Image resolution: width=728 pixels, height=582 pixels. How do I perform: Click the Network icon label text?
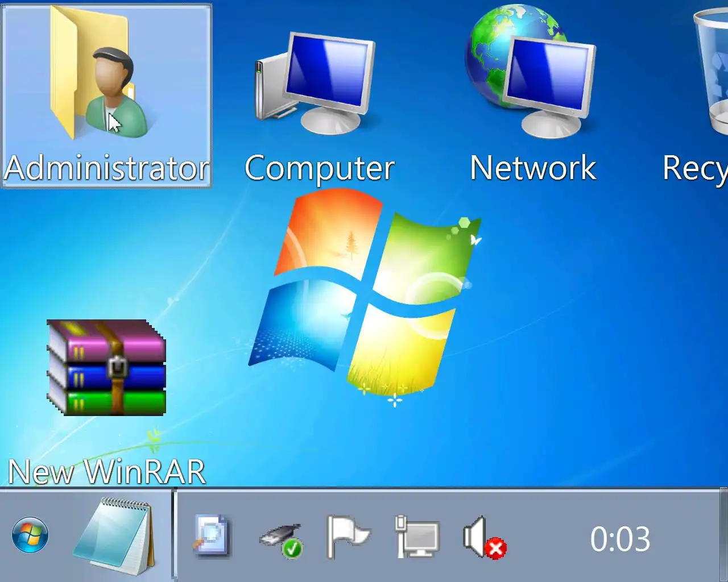click(533, 168)
